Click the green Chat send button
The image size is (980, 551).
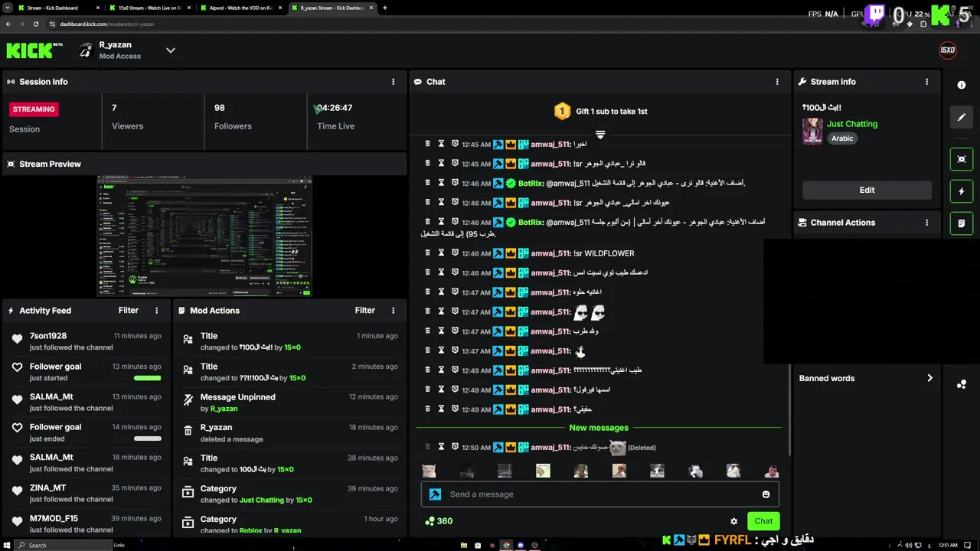click(x=763, y=521)
